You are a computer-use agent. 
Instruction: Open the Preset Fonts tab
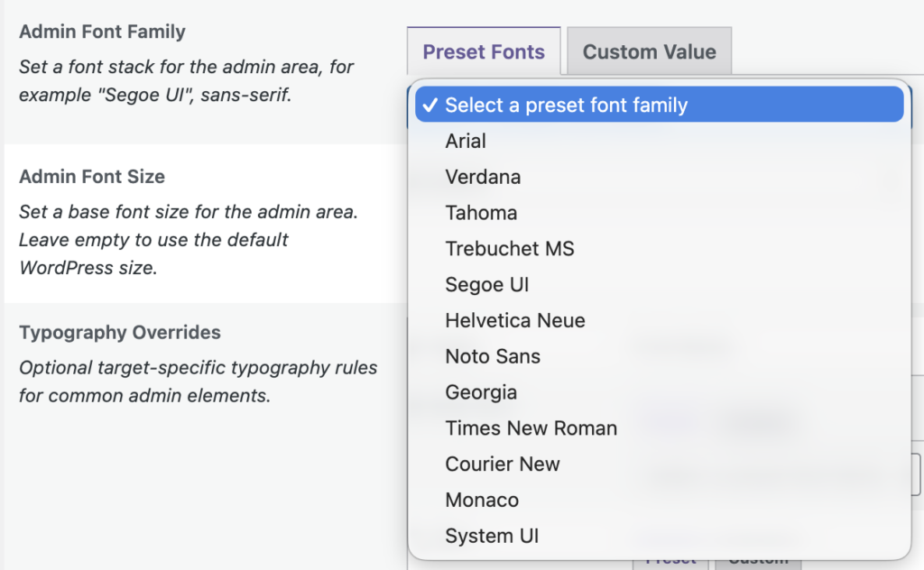click(483, 52)
